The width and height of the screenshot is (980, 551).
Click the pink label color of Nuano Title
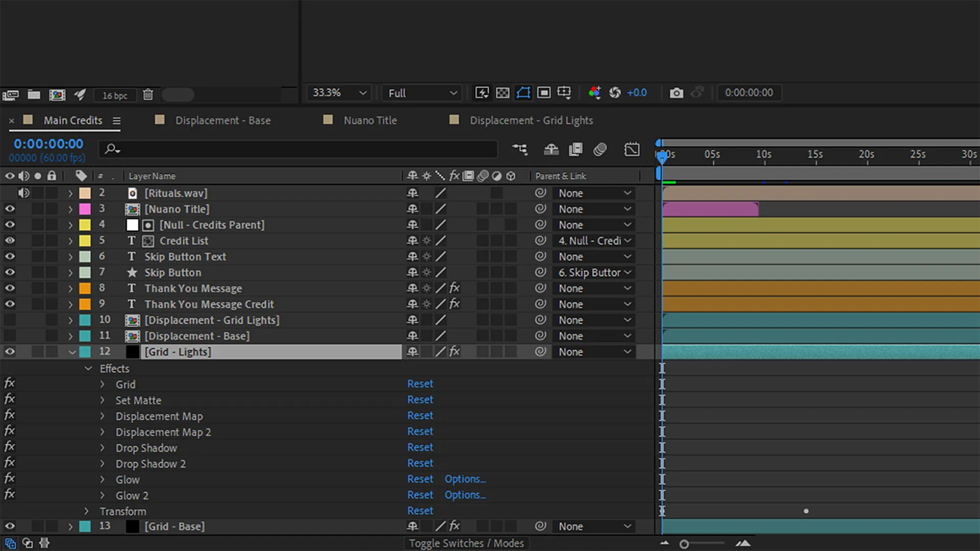tap(85, 209)
